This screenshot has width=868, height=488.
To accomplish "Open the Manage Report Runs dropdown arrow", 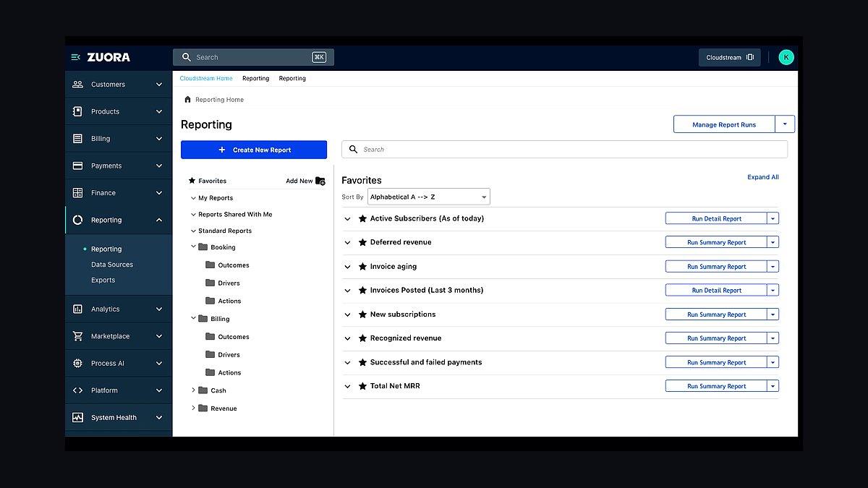I will [x=785, y=124].
